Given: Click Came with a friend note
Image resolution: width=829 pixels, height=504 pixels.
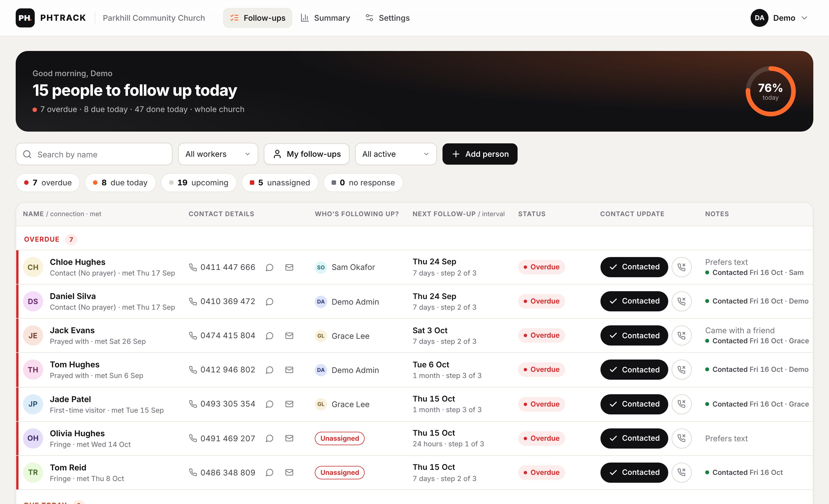Looking at the screenshot, I should click(x=740, y=330).
